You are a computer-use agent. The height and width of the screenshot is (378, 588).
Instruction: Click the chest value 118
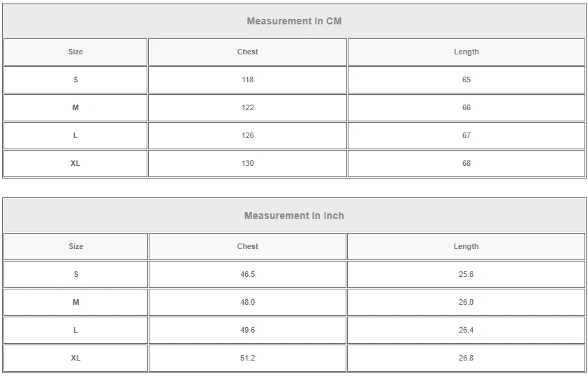coord(247,80)
